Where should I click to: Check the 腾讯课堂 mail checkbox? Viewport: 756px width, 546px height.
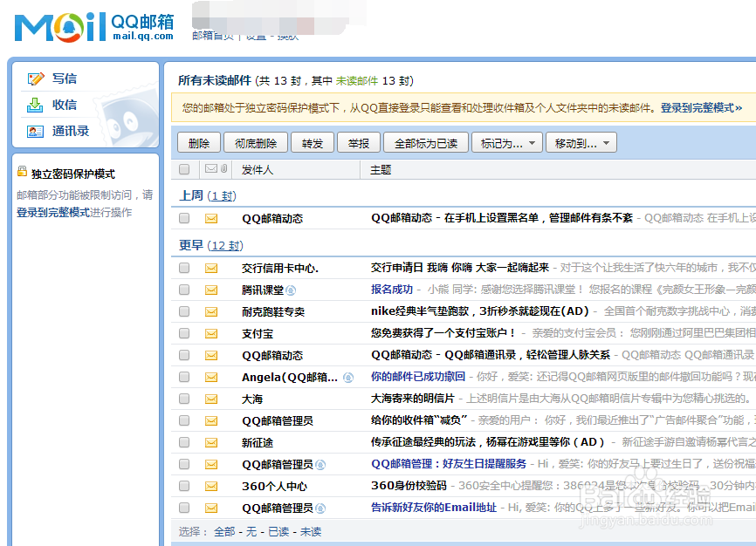tap(184, 290)
